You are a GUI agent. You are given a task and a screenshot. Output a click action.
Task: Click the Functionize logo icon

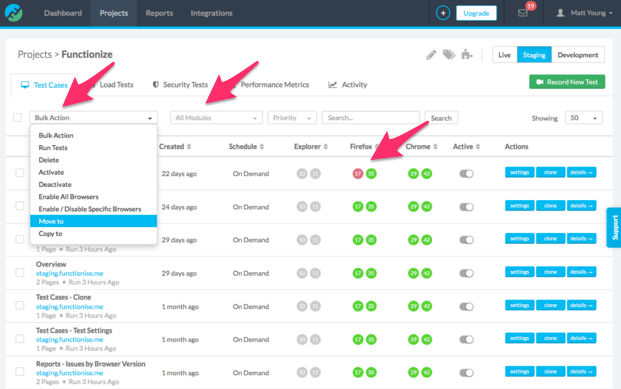point(13,13)
